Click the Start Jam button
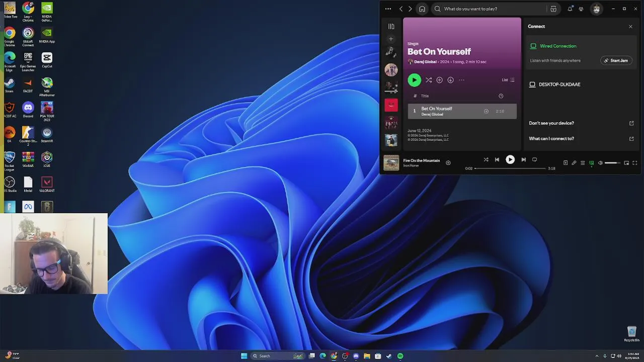Image resolution: width=644 pixels, height=362 pixels. pyautogui.click(x=616, y=60)
